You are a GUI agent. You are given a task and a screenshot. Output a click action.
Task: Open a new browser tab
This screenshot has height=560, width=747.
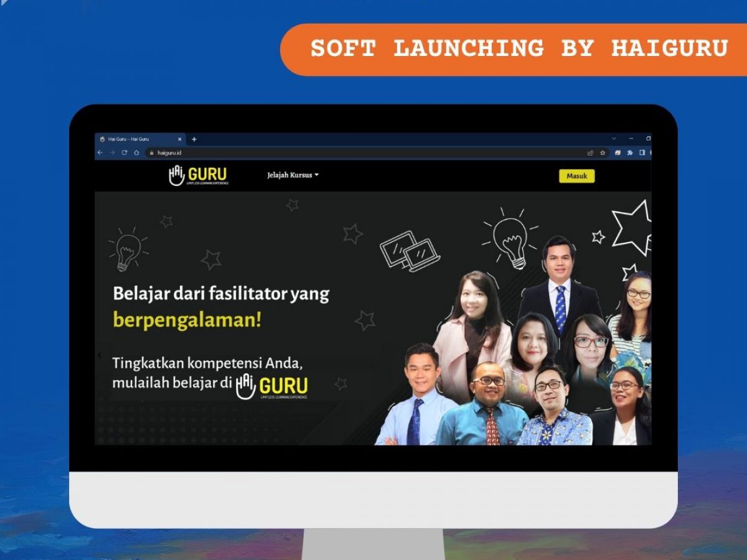tap(194, 139)
